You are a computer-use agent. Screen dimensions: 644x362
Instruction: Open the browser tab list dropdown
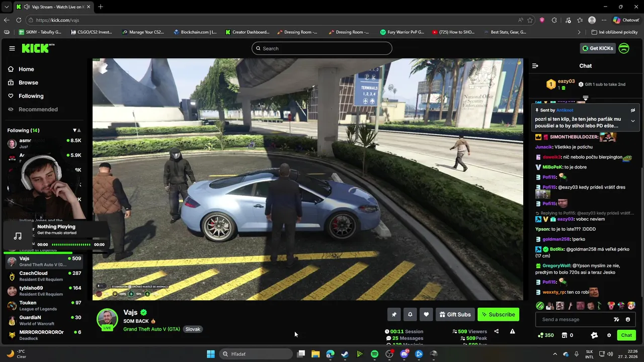click(x=6, y=7)
